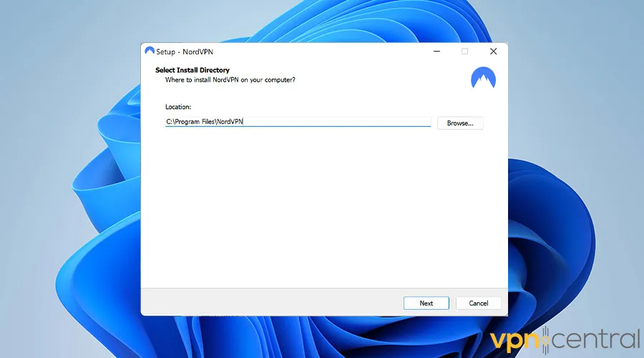Click the Next button
This screenshot has width=644, height=358.
pyautogui.click(x=426, y=303)
